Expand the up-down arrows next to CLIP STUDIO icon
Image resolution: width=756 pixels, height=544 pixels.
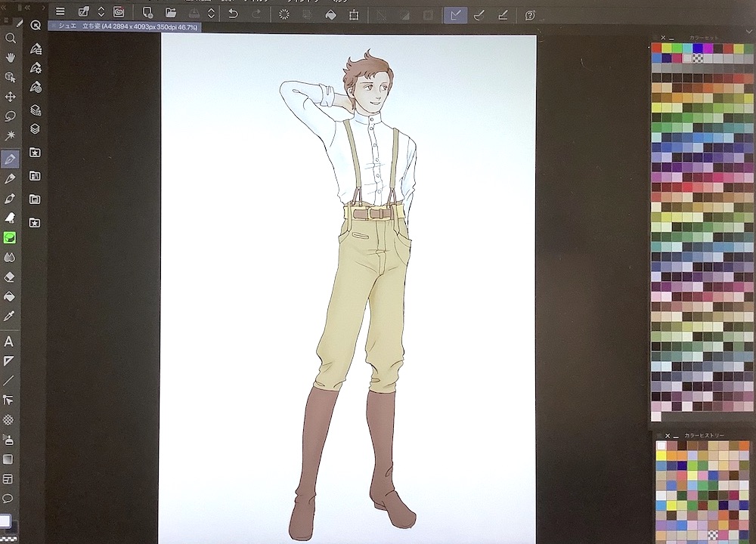tap(101, 12)
